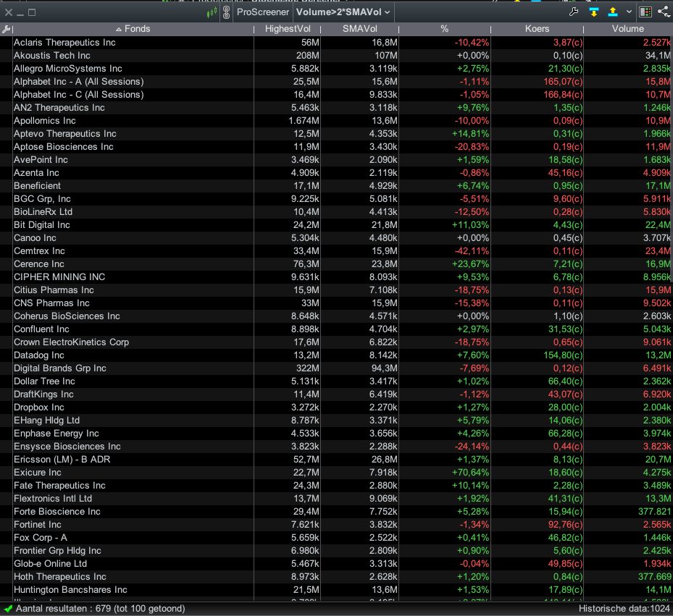
Task: Select the Aclaris Therapeutics Inc row
Action: [x=336, y=43]
